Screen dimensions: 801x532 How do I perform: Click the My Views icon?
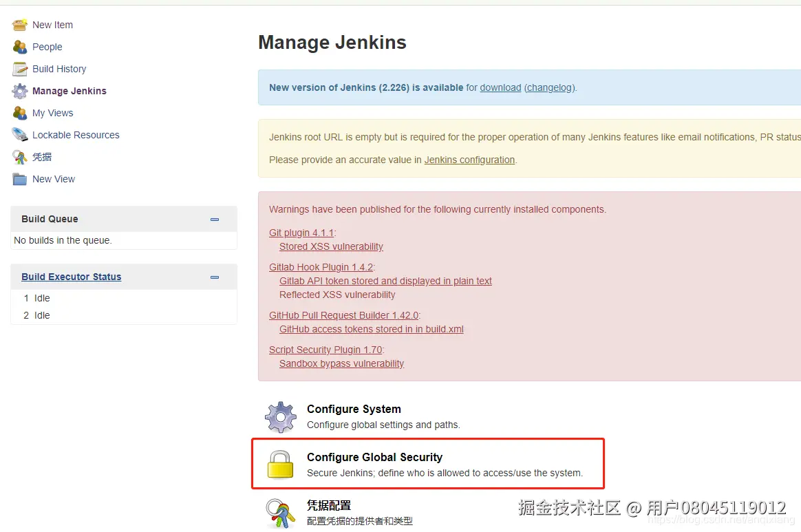tap(20, 113)
